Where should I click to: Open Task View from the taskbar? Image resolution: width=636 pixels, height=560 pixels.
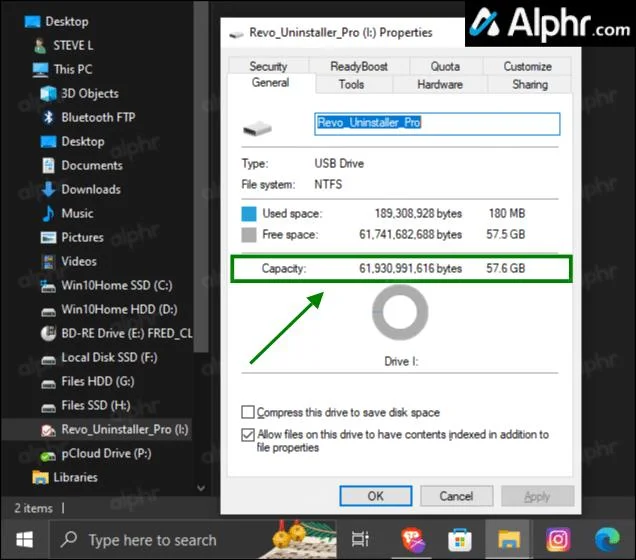tap(360, 540)
